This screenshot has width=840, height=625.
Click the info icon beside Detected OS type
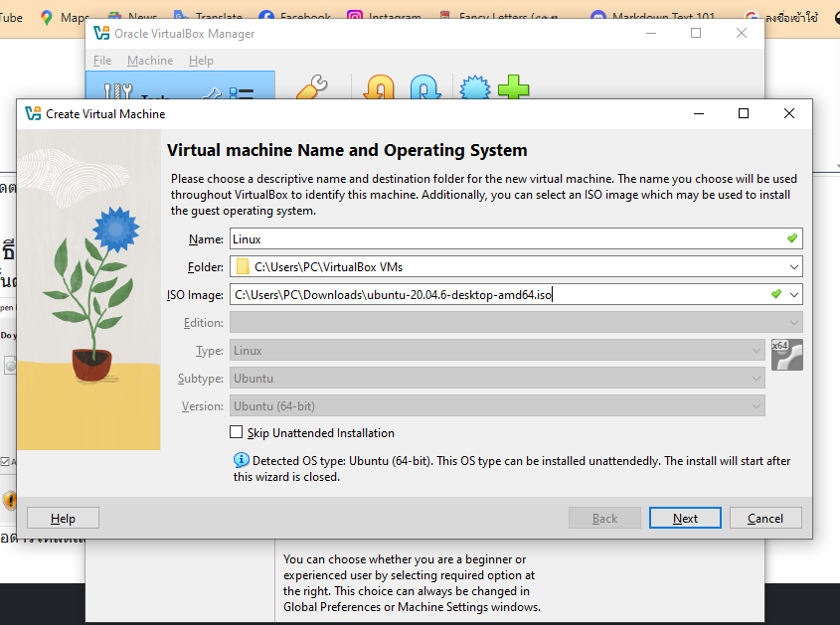242,460
